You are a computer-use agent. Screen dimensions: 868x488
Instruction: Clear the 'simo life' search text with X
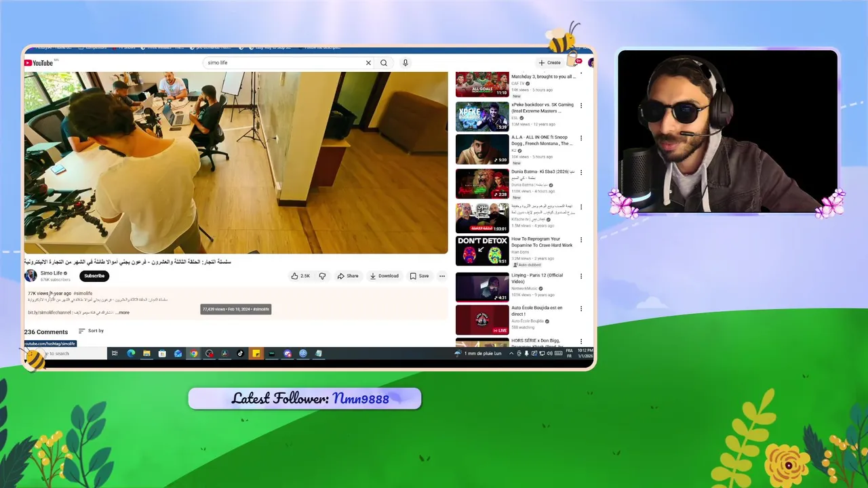[x=368, y=63]
